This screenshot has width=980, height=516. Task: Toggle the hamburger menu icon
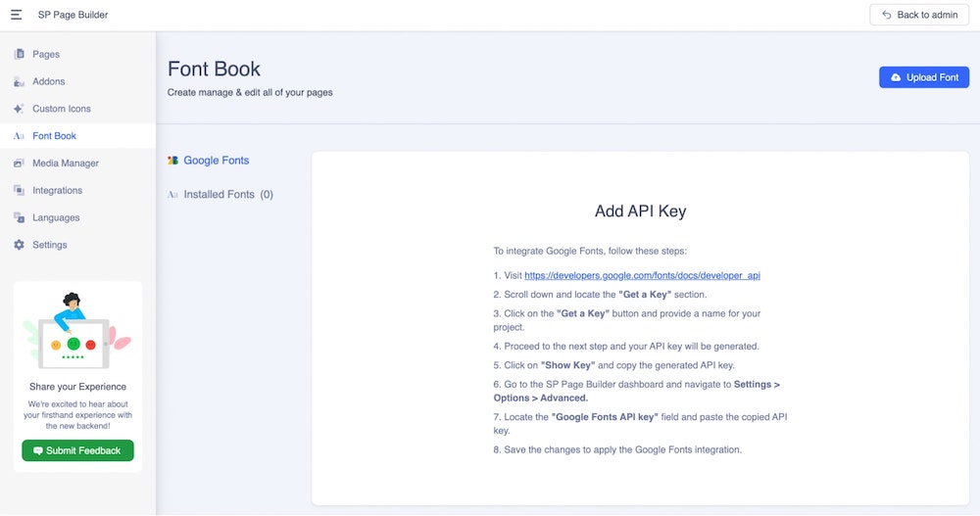pos(17,15)
